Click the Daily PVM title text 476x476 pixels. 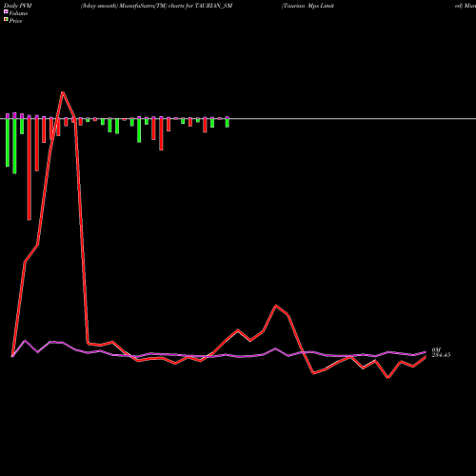(18, 6)
